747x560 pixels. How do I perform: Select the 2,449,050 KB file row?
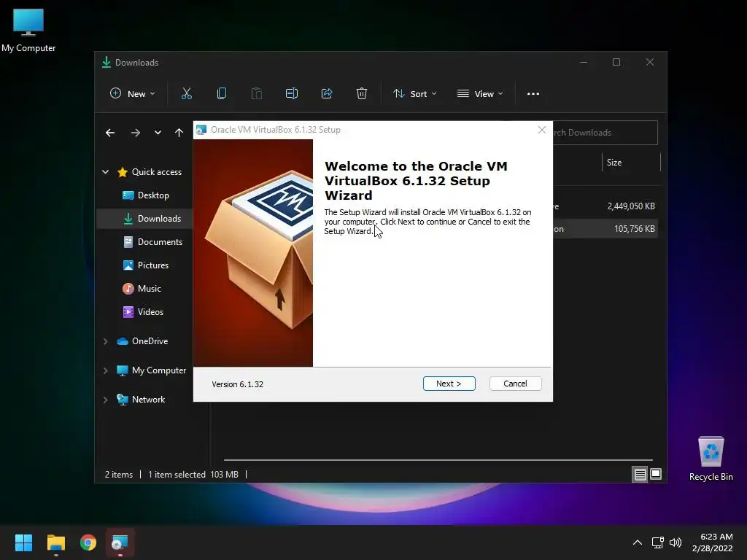coord(605,206)
